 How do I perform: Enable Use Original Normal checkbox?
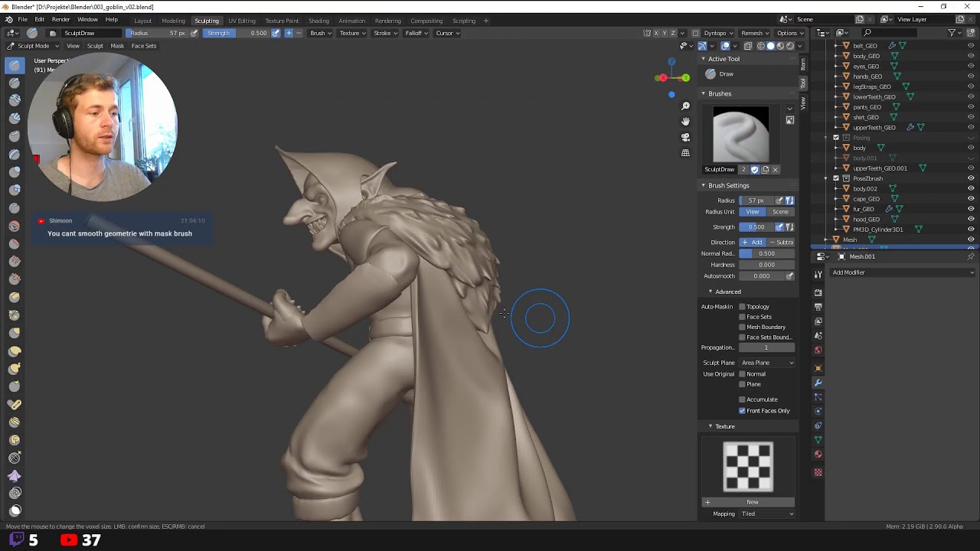pos(742,374)
